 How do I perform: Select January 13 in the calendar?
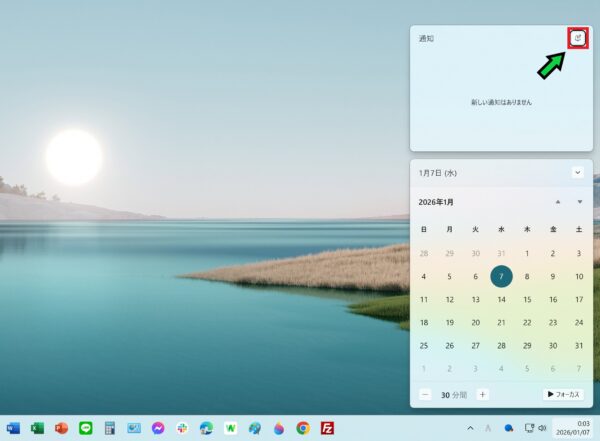476,299
